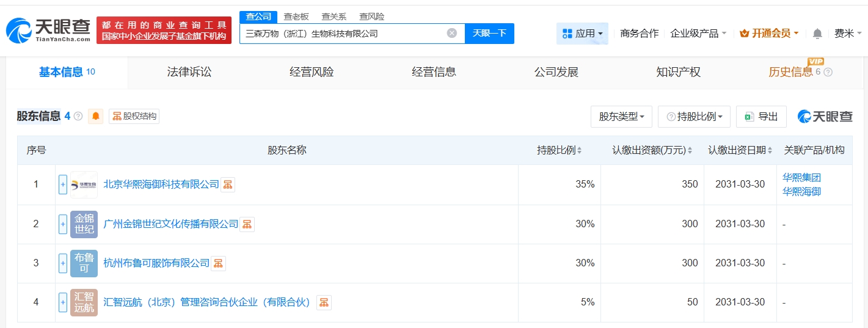Open equity chart icon for 广州金锦世纪文化传播有限公司

pos(247,224)
